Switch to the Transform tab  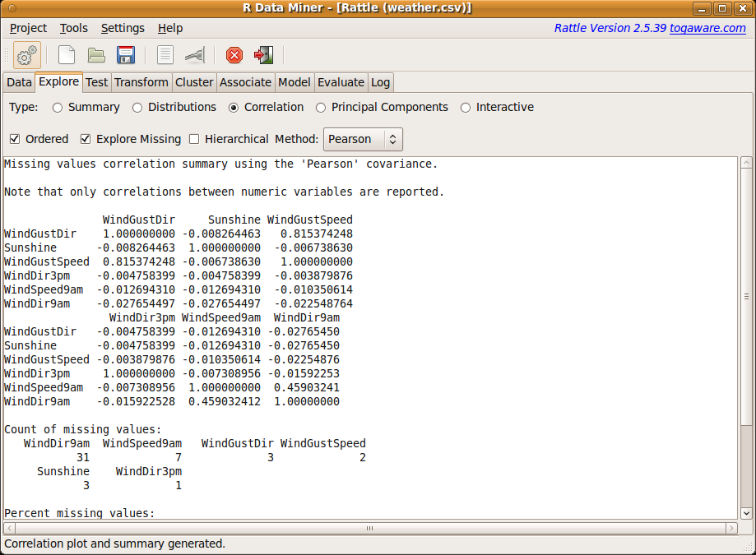click(x=141, y=82)
